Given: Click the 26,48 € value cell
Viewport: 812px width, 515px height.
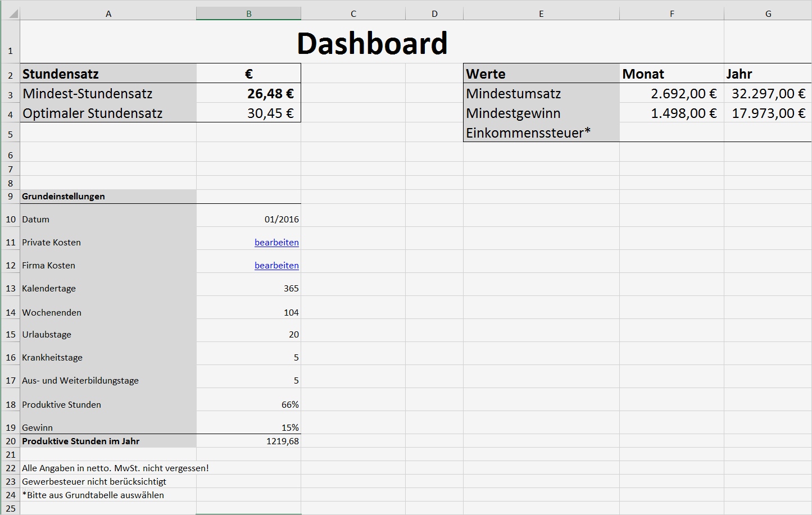Looking at the screenshot, I should click(249, 93).
